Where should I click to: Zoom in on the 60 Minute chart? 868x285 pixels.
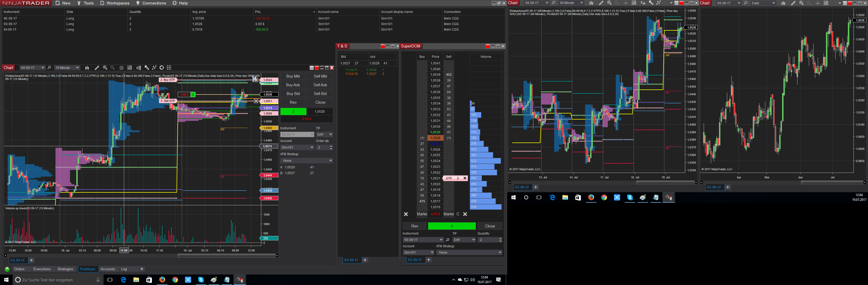[x=609, y=3]
